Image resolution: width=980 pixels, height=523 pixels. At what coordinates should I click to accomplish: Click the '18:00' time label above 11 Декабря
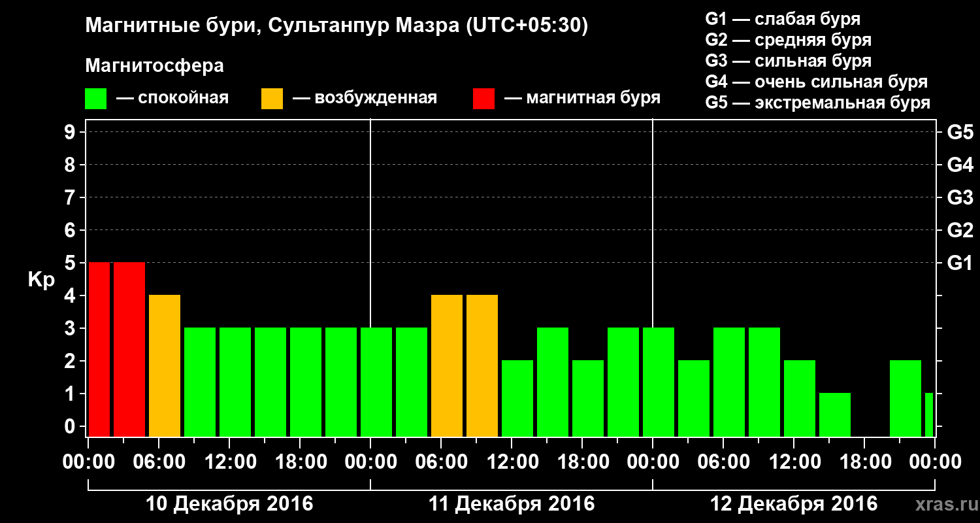[582, 462]
